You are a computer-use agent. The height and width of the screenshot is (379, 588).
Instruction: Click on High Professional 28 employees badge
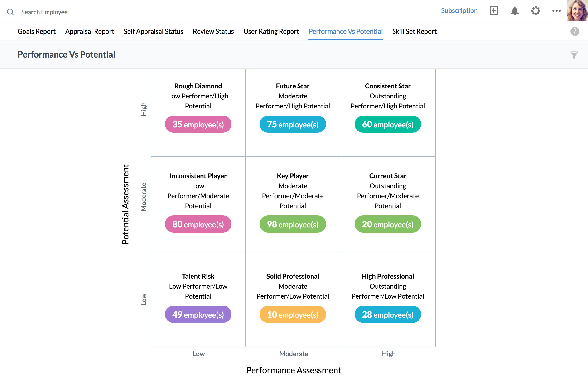387,315
